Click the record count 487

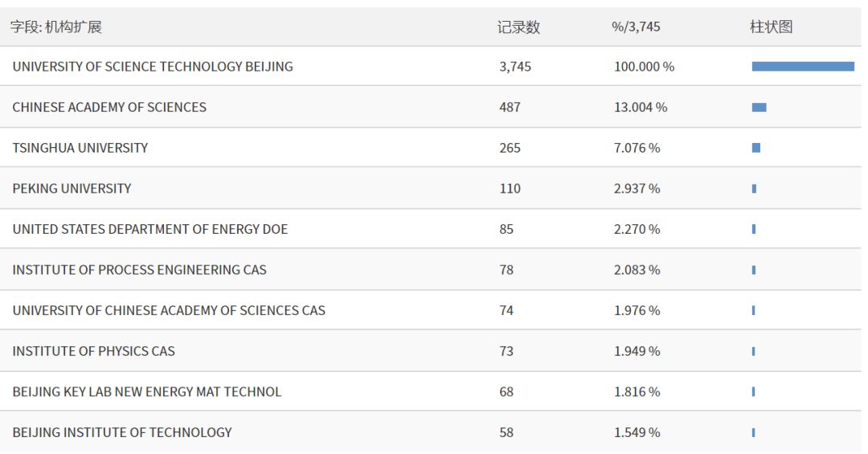510,108
